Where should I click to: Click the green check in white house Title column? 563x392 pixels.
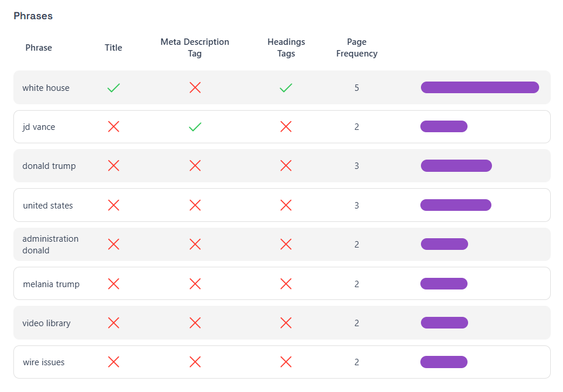114,88
